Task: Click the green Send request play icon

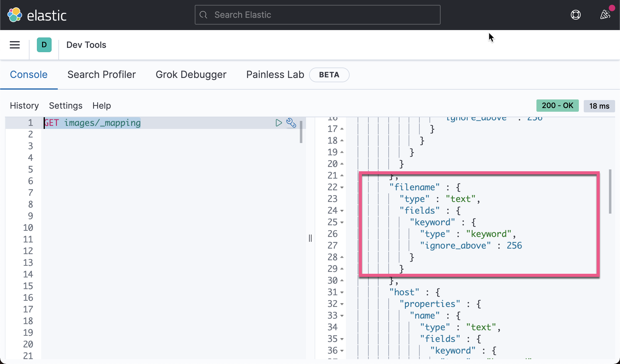Action: (x=278, y=123)
